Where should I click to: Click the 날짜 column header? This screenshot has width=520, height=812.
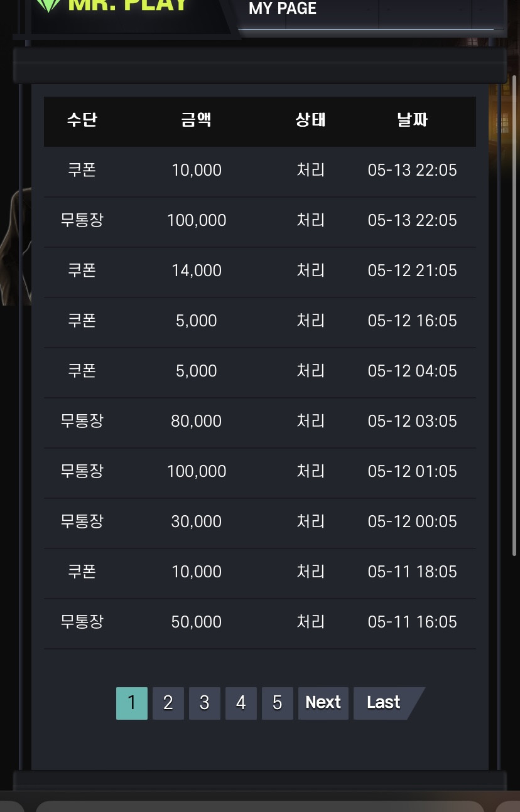413,120
